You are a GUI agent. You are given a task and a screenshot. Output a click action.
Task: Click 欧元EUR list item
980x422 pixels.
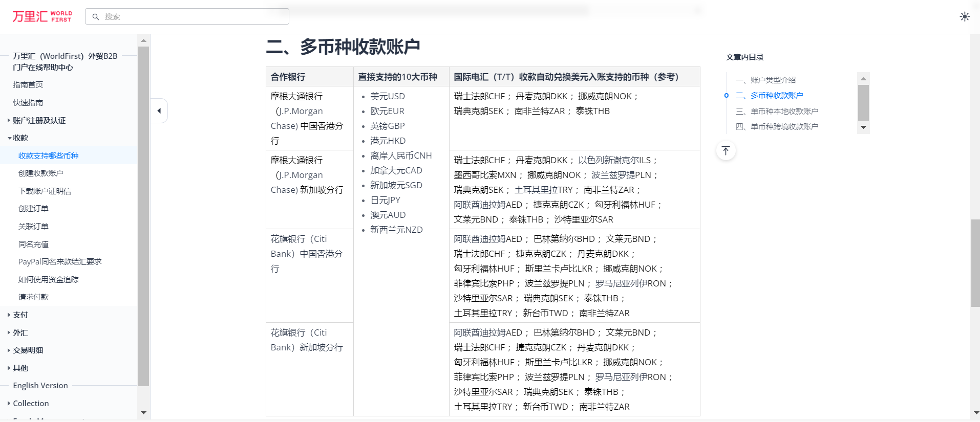[387, 111]
